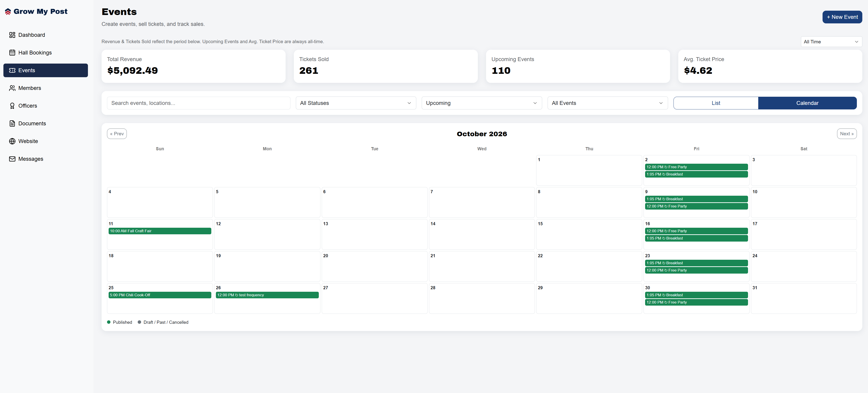Click the Total Revenue card
This screenshot has height=393, width=868.
pos(193,66)
